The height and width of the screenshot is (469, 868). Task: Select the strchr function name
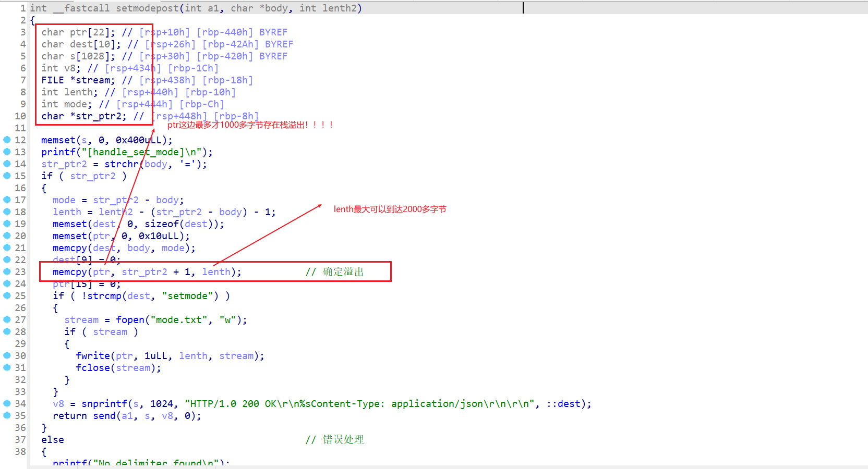[122, 164]
